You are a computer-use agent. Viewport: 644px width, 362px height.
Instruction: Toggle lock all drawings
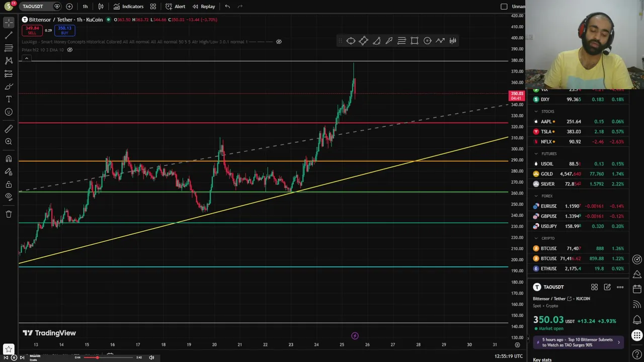[x=9, y=185]
